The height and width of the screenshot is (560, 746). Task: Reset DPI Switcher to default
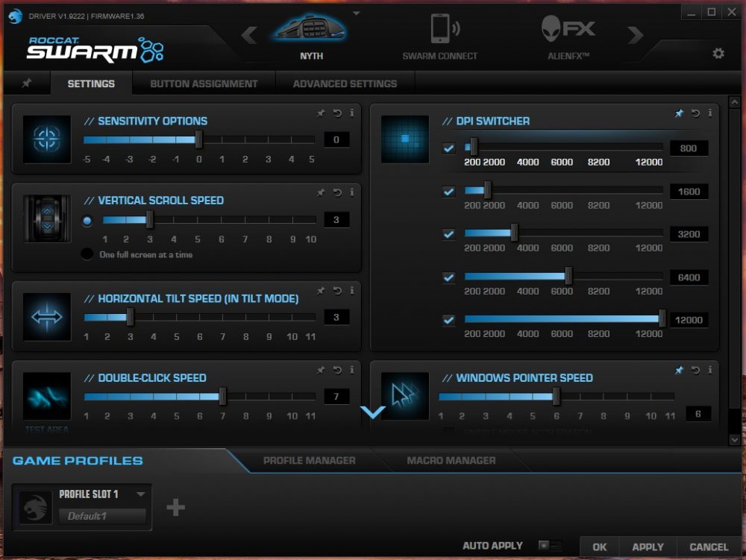click(x=695, y=113)
